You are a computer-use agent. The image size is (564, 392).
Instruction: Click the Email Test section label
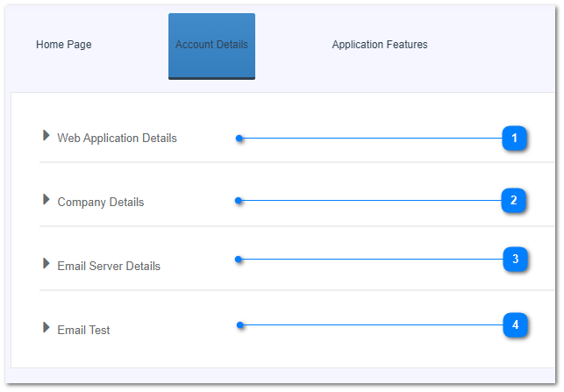point(83,330)
